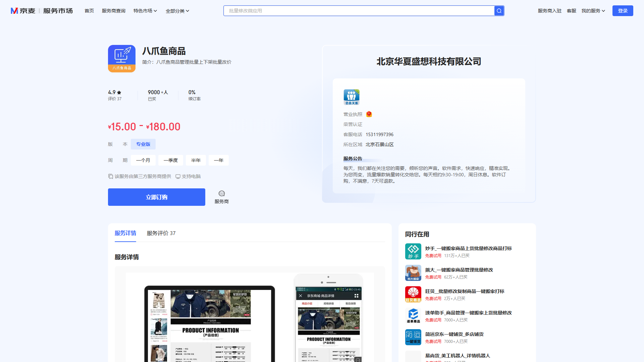
Task: Click the 荣誉认证 label
Action: coord(353,124)
